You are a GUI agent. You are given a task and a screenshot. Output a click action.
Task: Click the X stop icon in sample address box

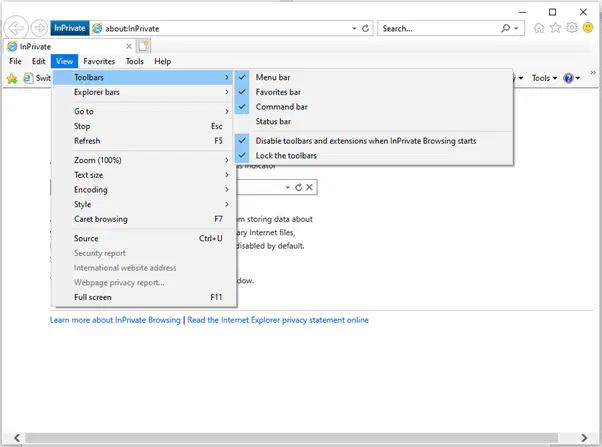pyautogui.click(x=309, y=187)
